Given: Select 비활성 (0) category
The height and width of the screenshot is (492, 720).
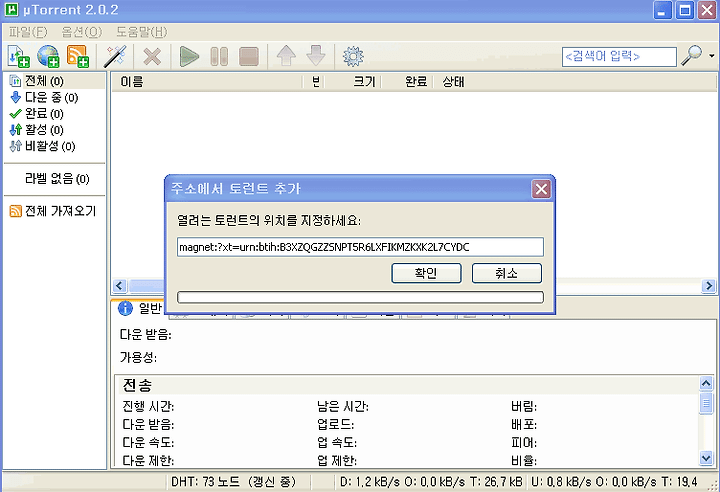Looking at the screenshot, I should coord(42,146).
